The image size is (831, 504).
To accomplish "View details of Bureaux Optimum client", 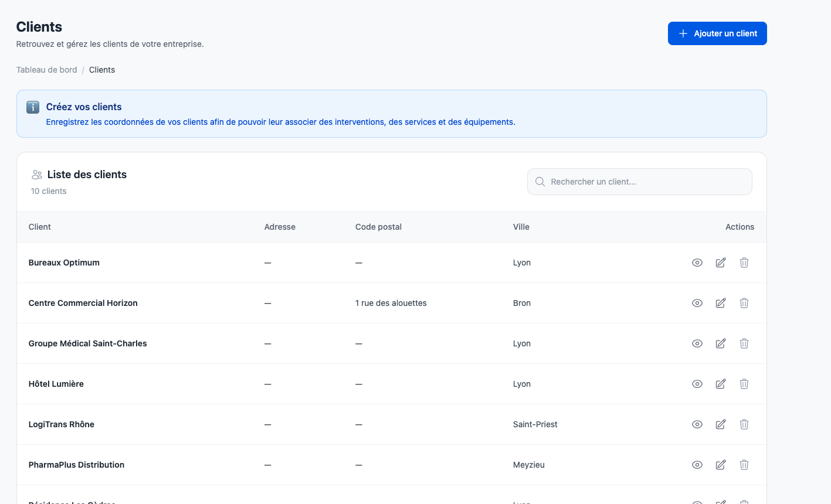I will 697,263.
